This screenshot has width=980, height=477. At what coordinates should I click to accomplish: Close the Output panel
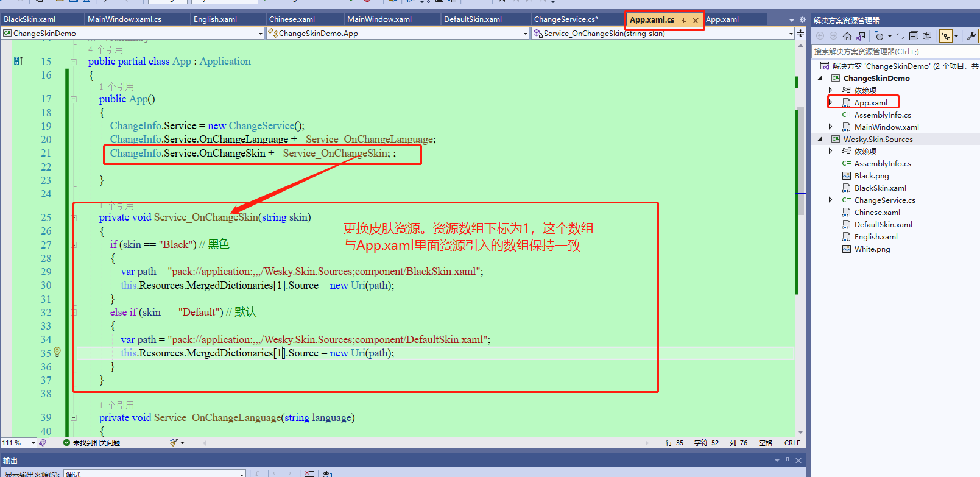coord(798,460)
